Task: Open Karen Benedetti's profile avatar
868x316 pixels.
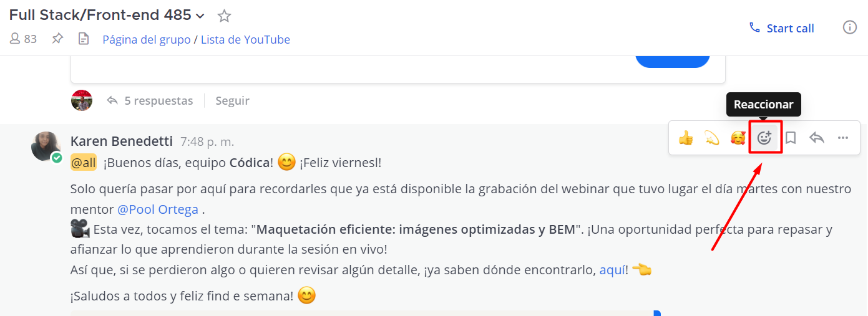Action: 46,146
